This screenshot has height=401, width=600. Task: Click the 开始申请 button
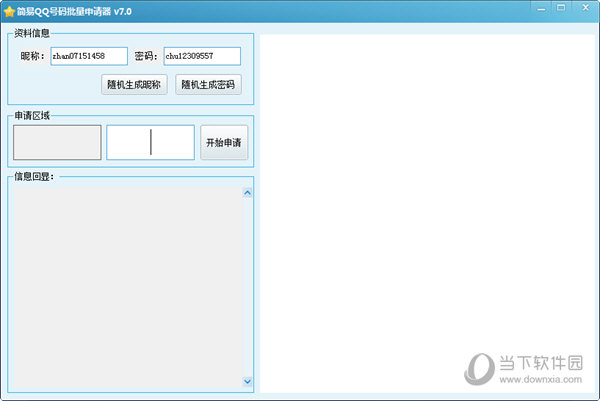click(x=224, y=142)
